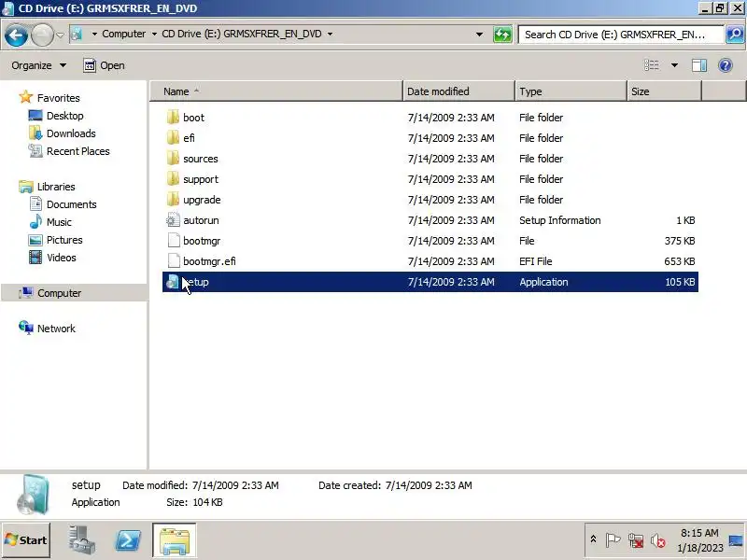Viewport: 747px width, 560px height.
Task: Click the Forward navigation arrow button
Action: (x=42, y=35)
